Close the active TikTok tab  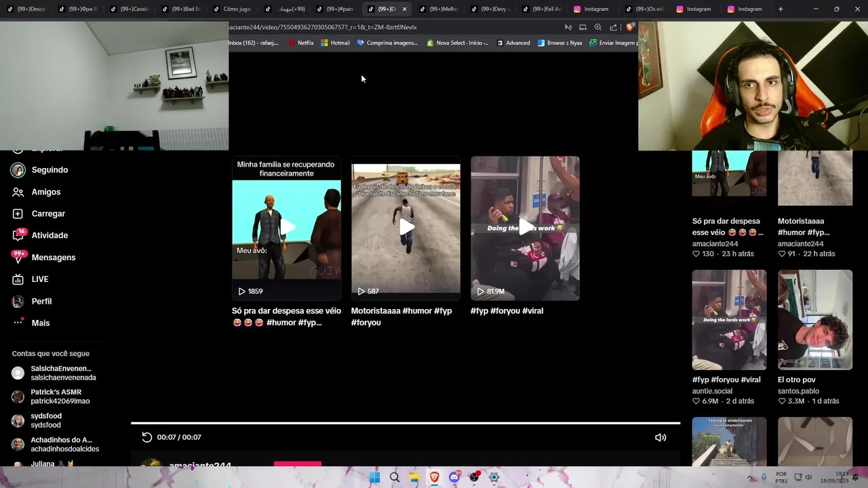click(x=404, y=9)
